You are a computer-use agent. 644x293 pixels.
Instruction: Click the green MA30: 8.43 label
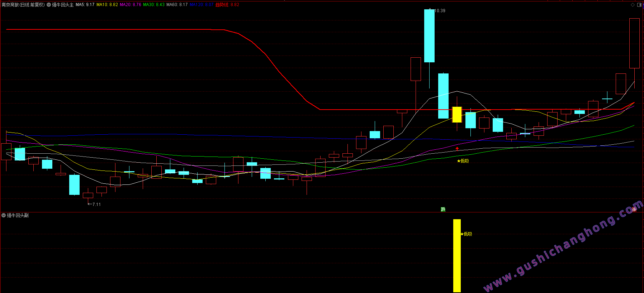click(154, 5)
